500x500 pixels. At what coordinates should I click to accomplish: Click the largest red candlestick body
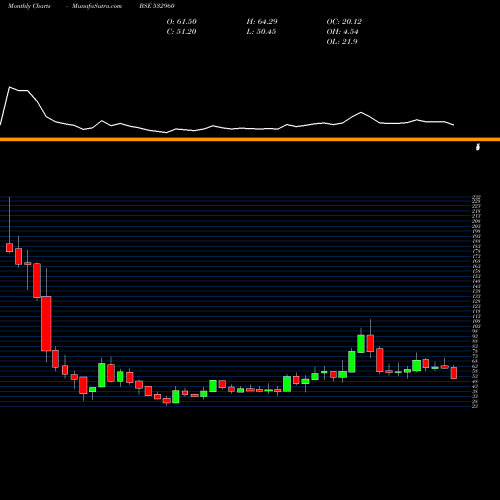click(46, 324)
